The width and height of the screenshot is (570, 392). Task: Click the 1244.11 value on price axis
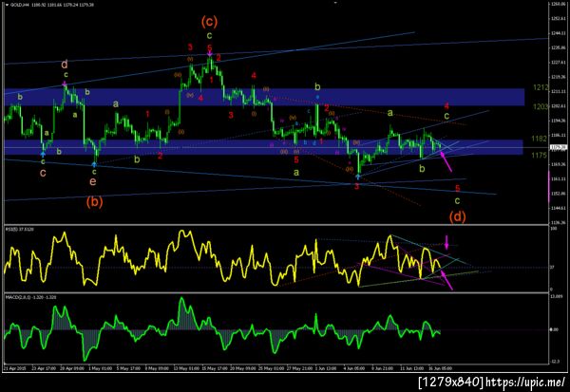[558, 33]
